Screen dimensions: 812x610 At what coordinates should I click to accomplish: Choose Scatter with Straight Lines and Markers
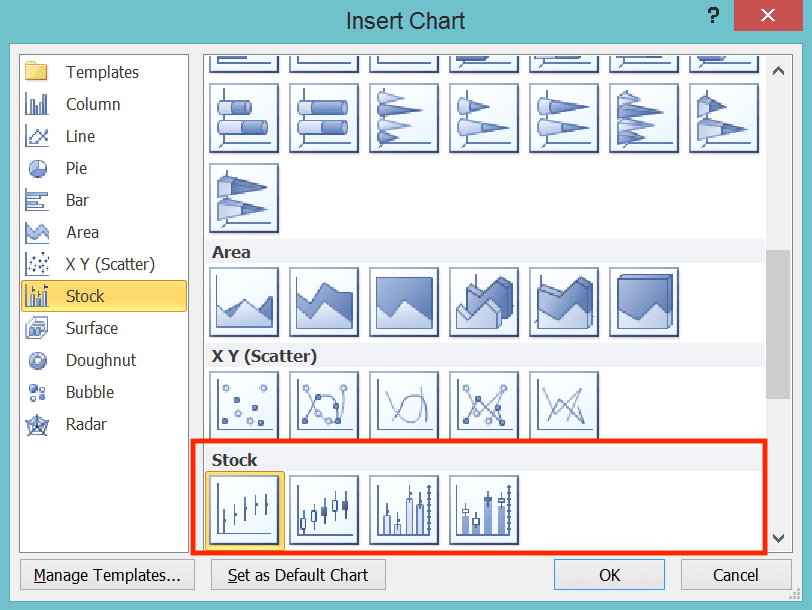point(484,405)
